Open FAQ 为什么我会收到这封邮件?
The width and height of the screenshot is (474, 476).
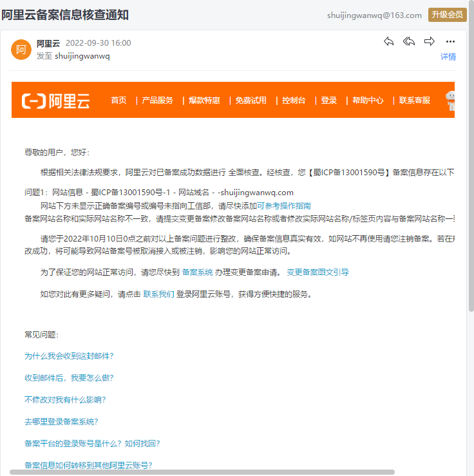(69, 356)
